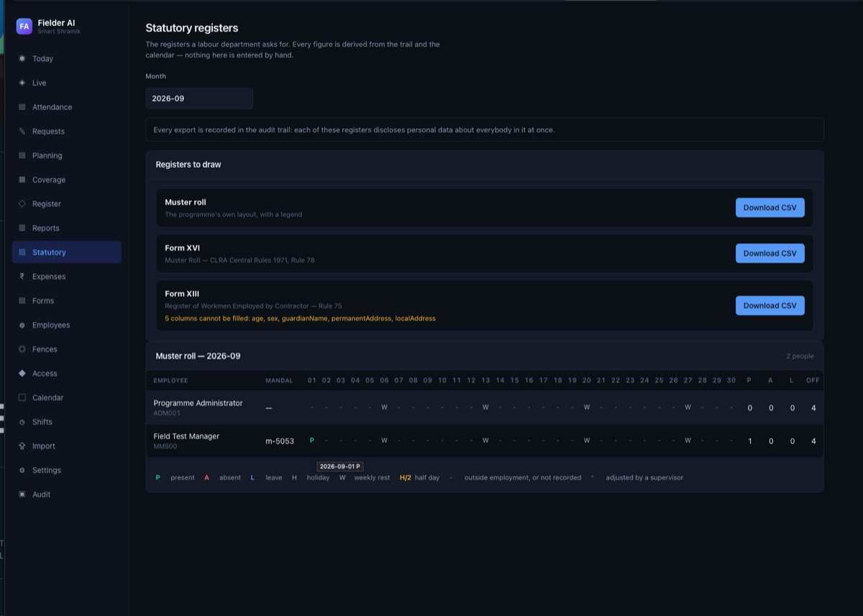This screenshot has height=616, width=863.
Task: Navigate to the Employees label
Action: (x=51, y=325)
